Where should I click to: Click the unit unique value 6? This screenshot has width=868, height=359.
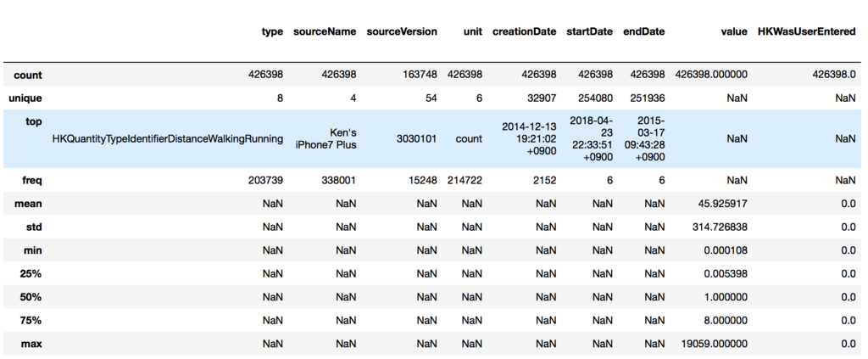coord(480,98)
